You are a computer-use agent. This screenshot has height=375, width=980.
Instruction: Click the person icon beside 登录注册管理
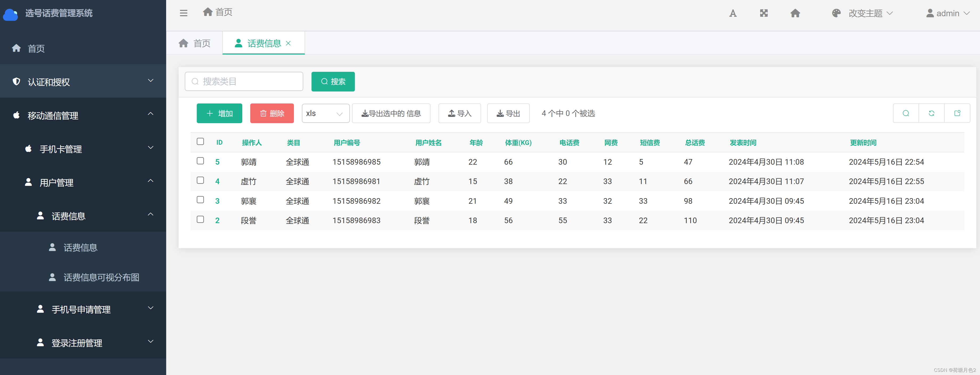point(40,342)
